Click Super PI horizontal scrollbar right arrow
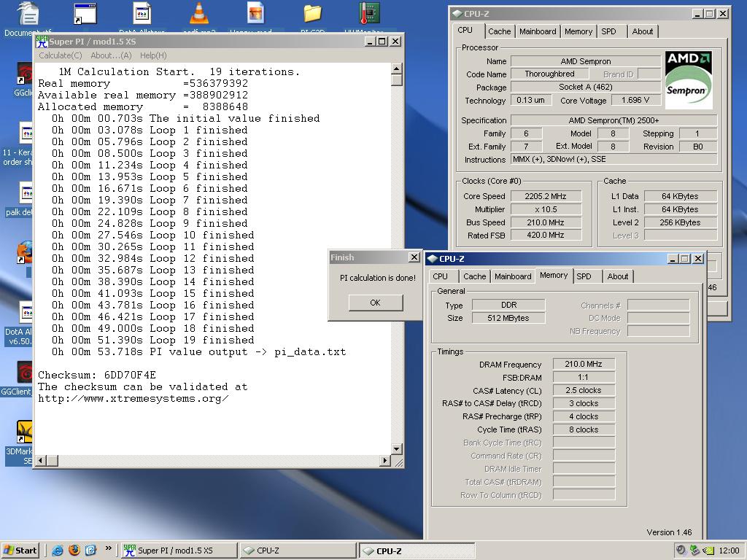 [x=385, y=460]
